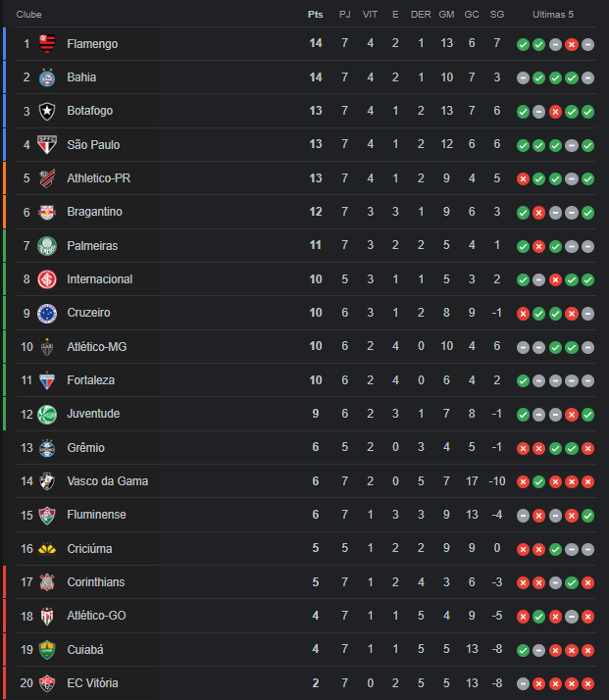
Task: Click the Botafogo star shield crest
Action: coord(47,111)
